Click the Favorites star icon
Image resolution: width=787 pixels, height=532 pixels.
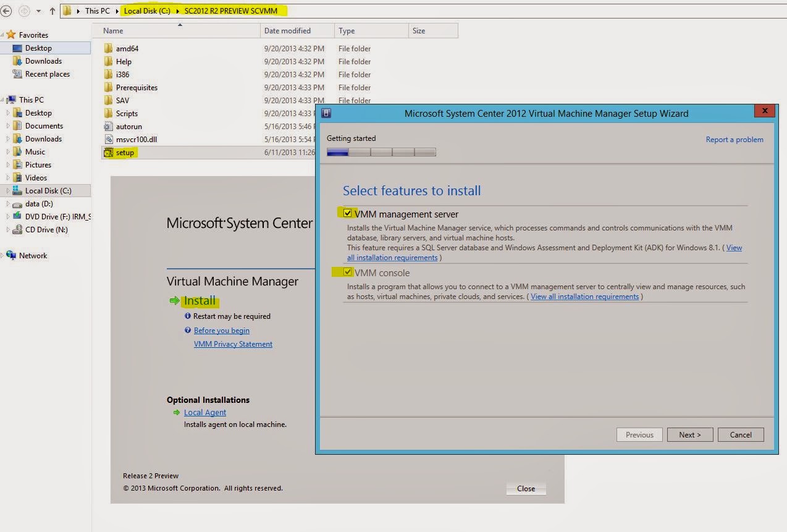pyautogui.click(x=11, y=35)
